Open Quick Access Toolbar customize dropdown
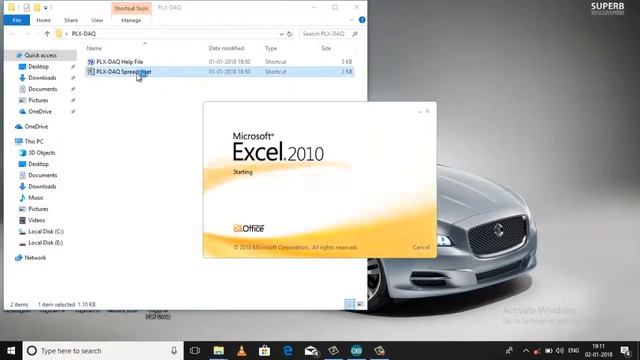Screen dimensions: 640x360 (46, 8)
